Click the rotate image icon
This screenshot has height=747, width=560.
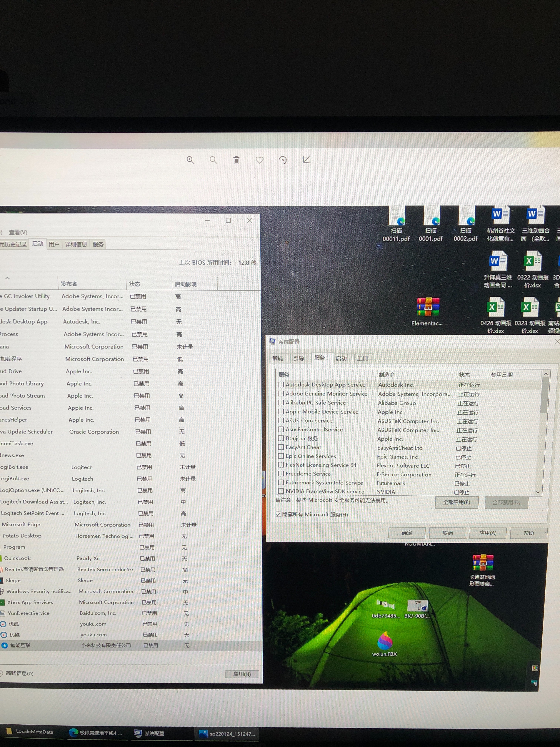coord(283,160)
